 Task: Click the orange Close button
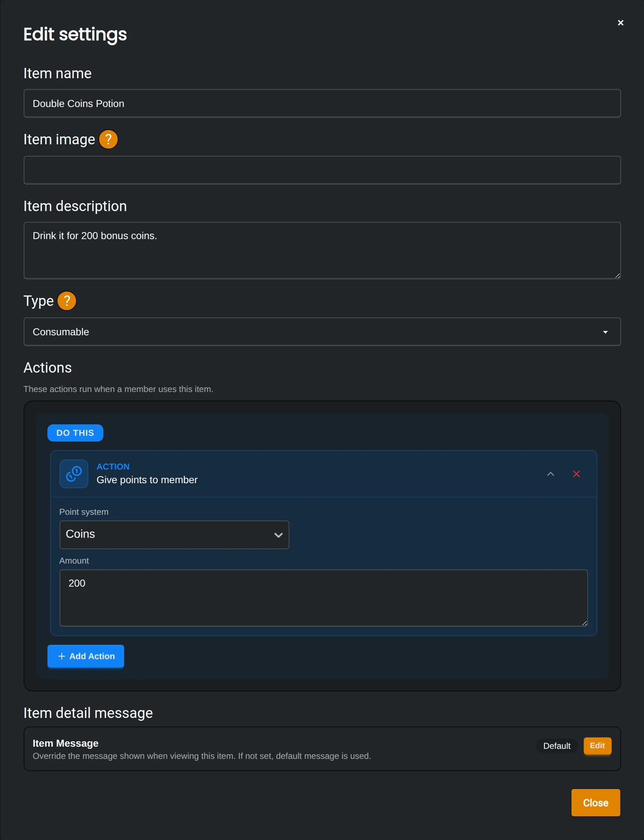click(596, 802)
